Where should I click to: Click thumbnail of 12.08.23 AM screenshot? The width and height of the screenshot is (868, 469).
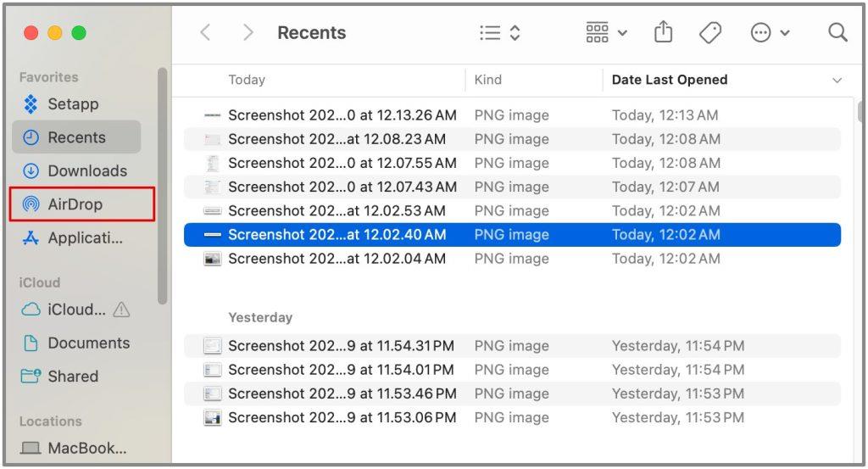213,139
